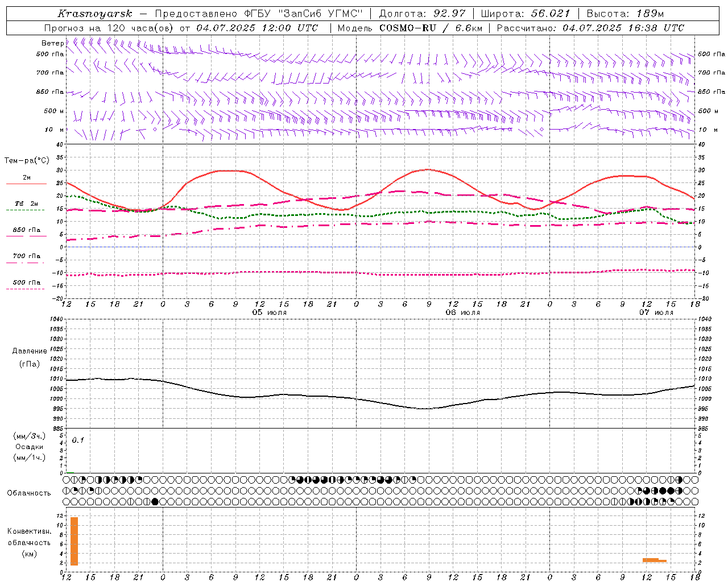Click the small orange convective bar on 07 июля
The width and height of the screenshot is (728, 582).
[x=654, y=560]
